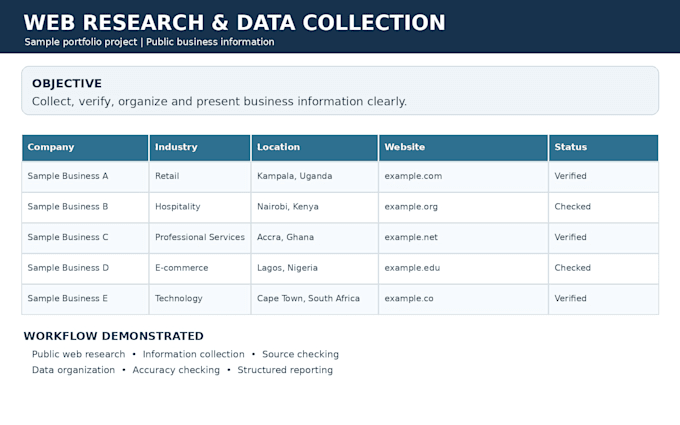This screenshot has height=425, width=680.
Task: Click the 'WORKFLOW DEMONSTRATED' heading
Action: 114,336
